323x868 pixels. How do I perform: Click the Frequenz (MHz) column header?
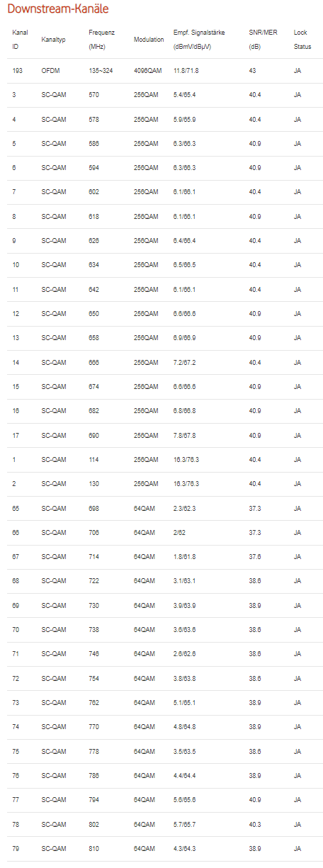tap(101, 39)
